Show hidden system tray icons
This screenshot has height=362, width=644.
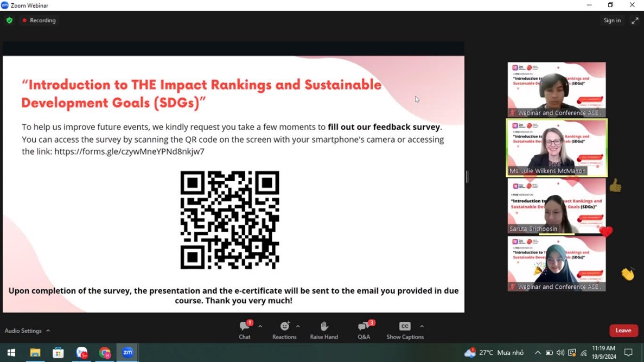[538, 353]
